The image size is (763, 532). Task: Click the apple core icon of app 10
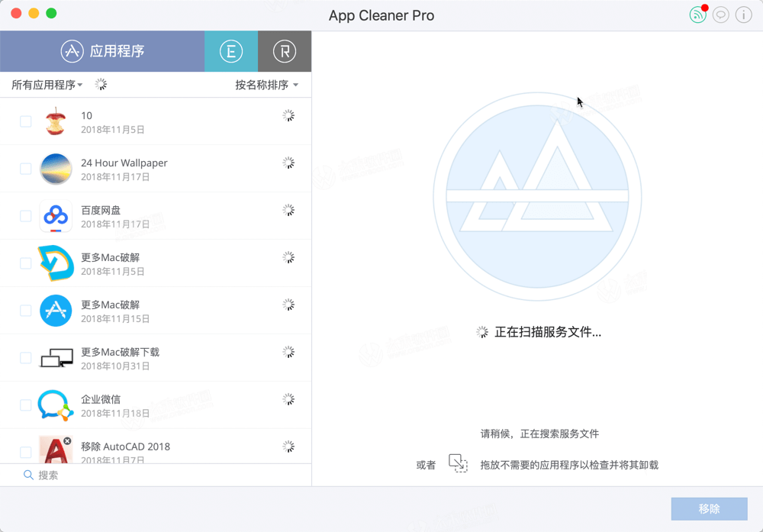click(56, 121)
